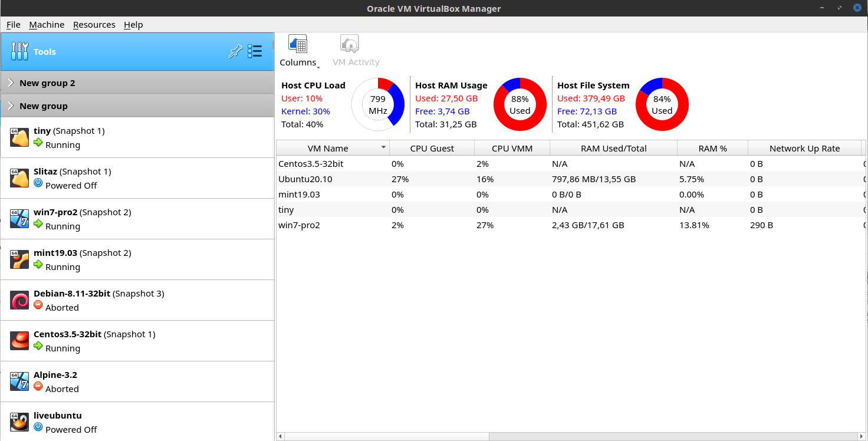Click the Aborted icon of Debian-8.11-32bit
Image resolution: width=868 pixels, height=441 pixels.
coord(38,305)
